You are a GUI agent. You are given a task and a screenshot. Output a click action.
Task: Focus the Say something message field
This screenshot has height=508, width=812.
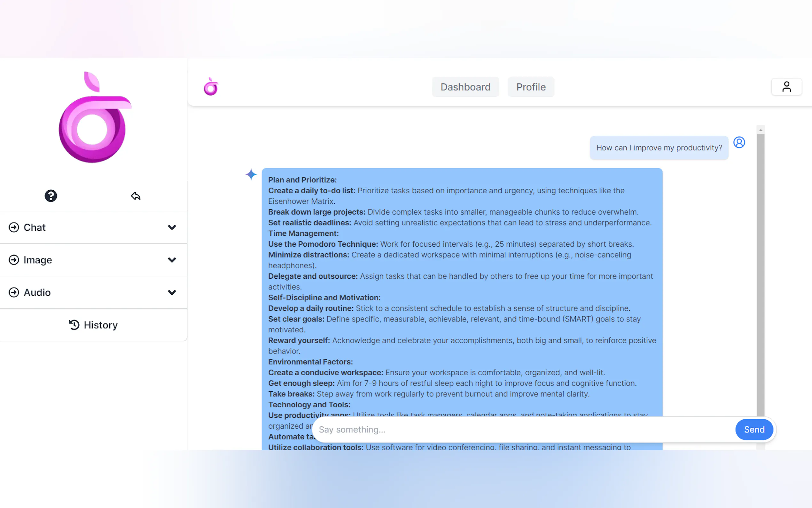point(524,429)
